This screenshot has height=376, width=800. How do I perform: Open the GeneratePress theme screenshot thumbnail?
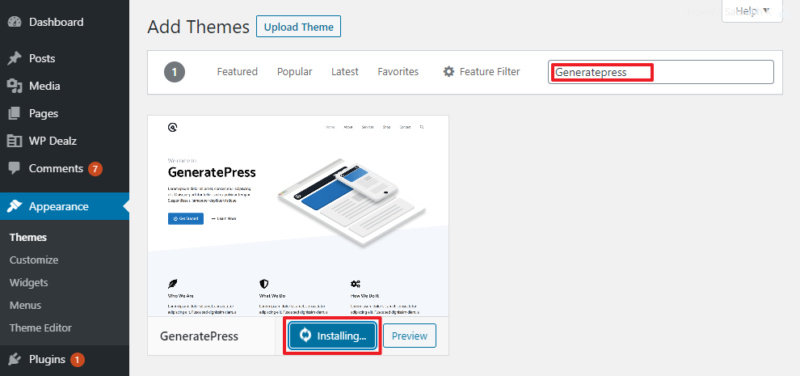[x=298, y=215]
